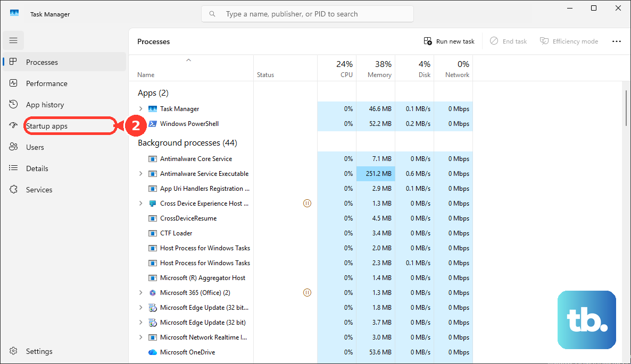Click Microsoft 365 suspended status icon
Viewport: 631px width, 364px height.
307,292
